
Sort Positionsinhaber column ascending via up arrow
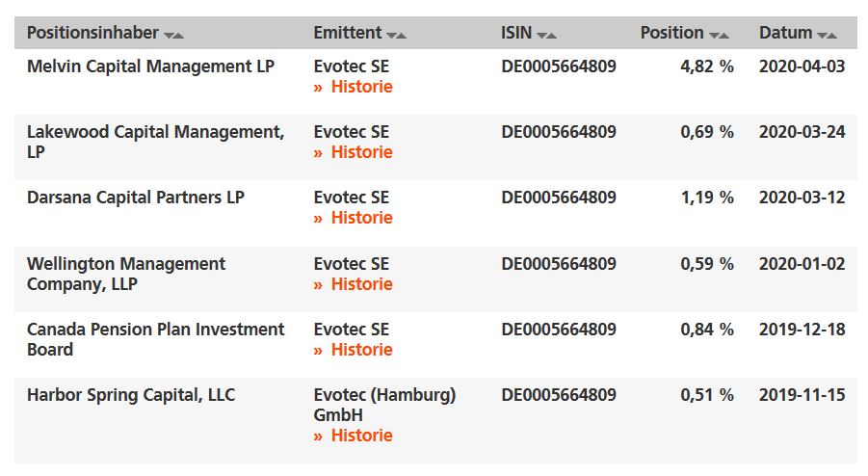coord(178,35)
